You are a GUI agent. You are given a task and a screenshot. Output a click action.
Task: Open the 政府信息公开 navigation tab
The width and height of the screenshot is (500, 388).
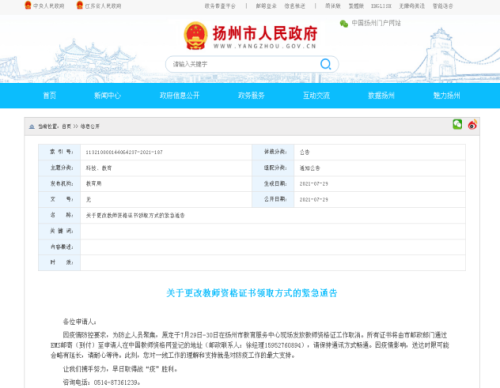[179, 96]
